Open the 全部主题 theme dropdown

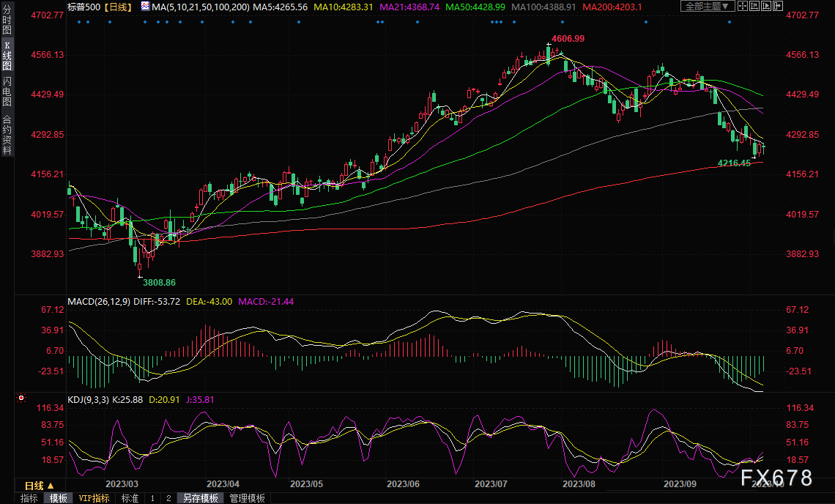pyautogui.click(x=708, y=6)
